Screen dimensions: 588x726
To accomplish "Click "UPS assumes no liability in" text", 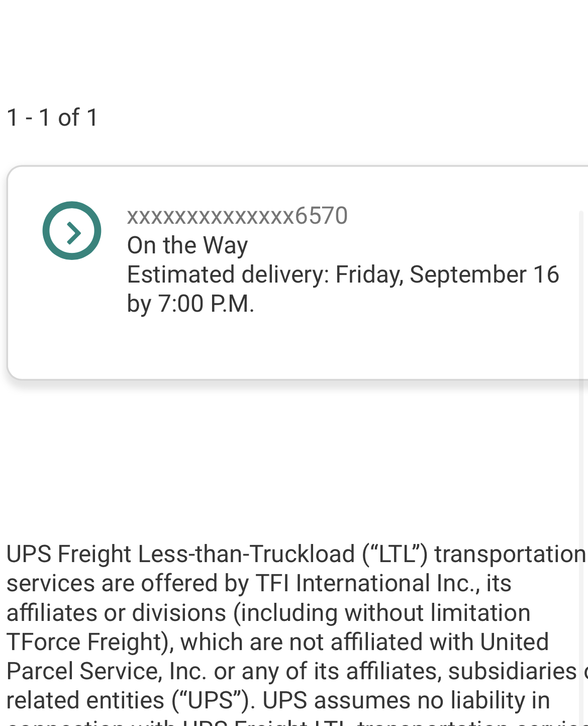I will click(x=406, y=700).
